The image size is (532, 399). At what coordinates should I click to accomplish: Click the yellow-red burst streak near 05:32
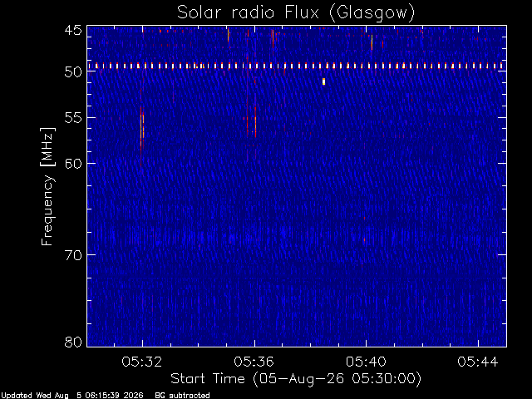[x=142, y=131]
